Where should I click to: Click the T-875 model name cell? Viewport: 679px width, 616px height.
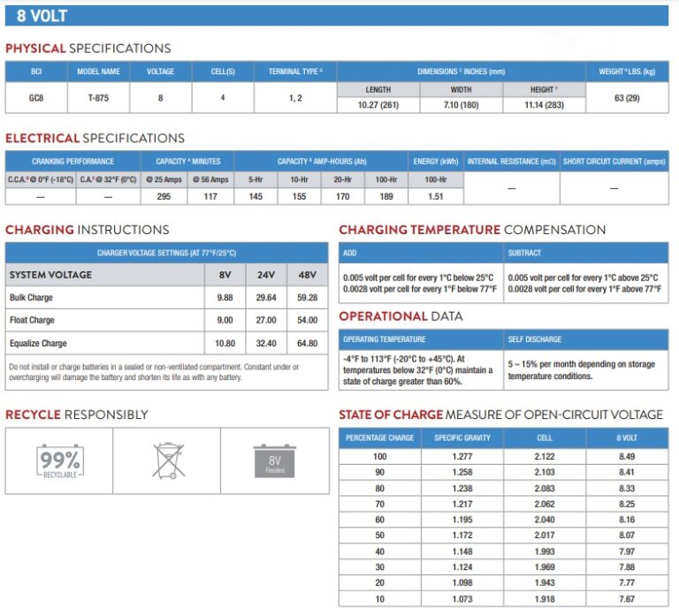(x=98, y=98)
